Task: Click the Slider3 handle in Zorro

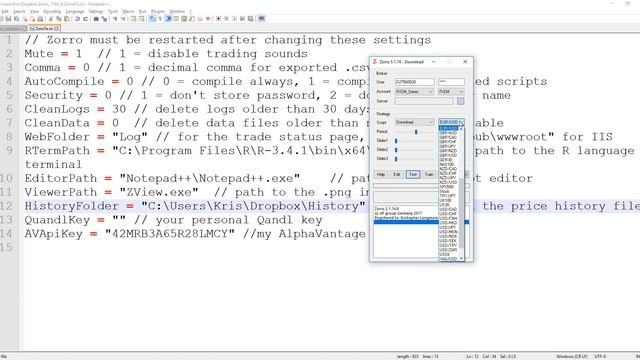Action: click(396, 159)
